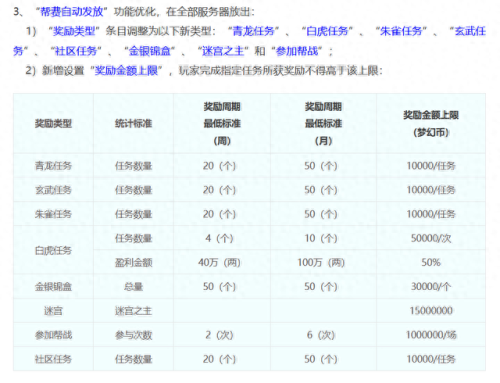This screenshot has height=383, width=500.
Task: Click the "社区任务" table row label
Action: (53, 359)
